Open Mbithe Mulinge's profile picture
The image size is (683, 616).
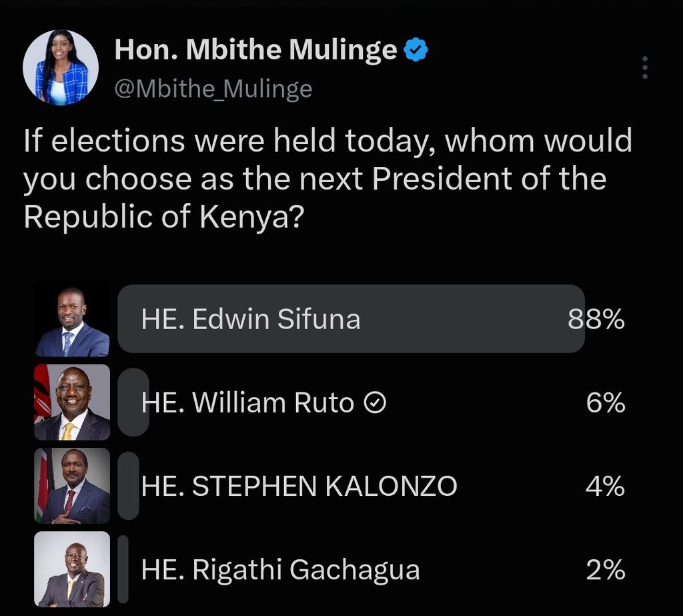[x=61, y=67]
